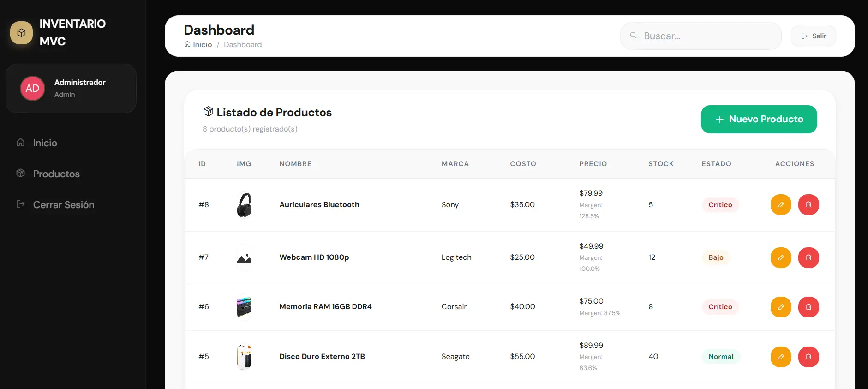
Task: Click the Webcam HD 1080p placeholder image
Action: coord(244,257)
